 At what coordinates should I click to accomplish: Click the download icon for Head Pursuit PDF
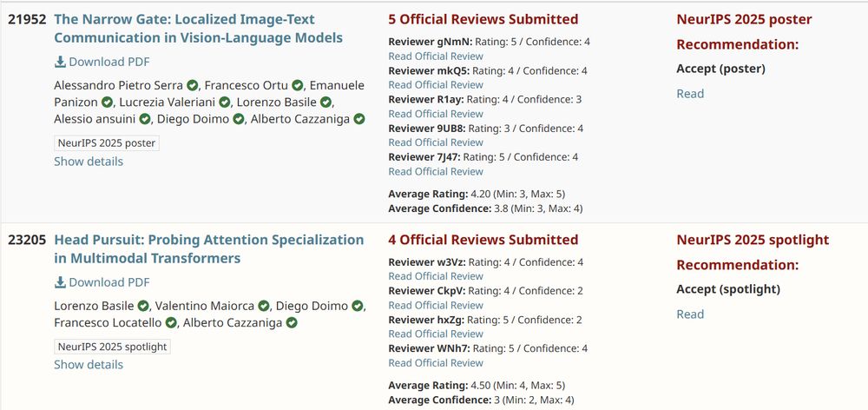(x=60, y=282)
